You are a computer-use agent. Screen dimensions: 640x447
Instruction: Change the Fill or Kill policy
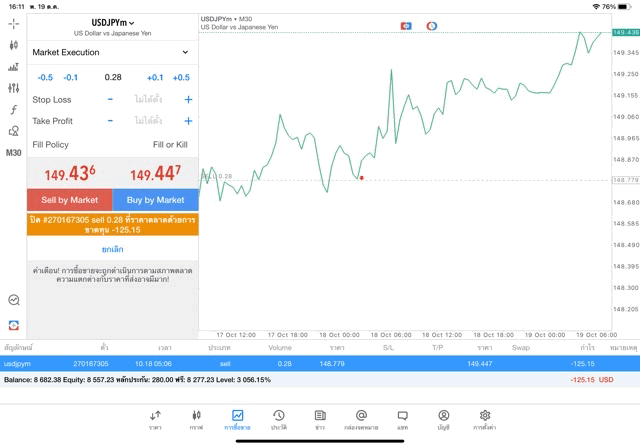point(170,145)
